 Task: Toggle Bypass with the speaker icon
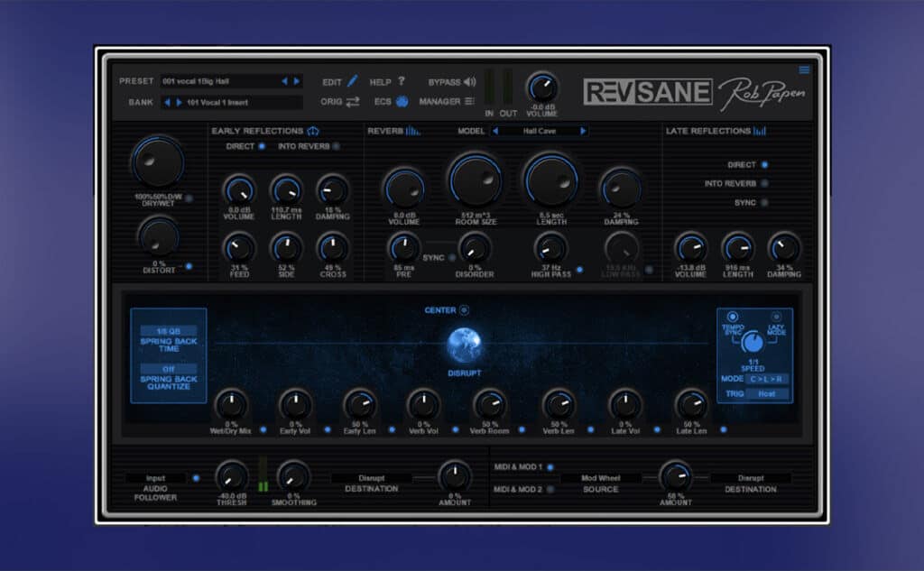coord(469,81)
